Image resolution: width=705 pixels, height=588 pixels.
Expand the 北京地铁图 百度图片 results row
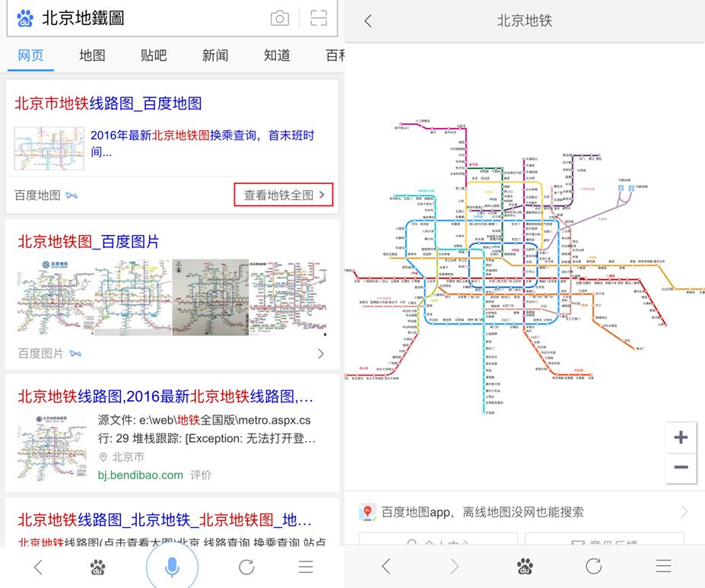click(x=320, y=353)
